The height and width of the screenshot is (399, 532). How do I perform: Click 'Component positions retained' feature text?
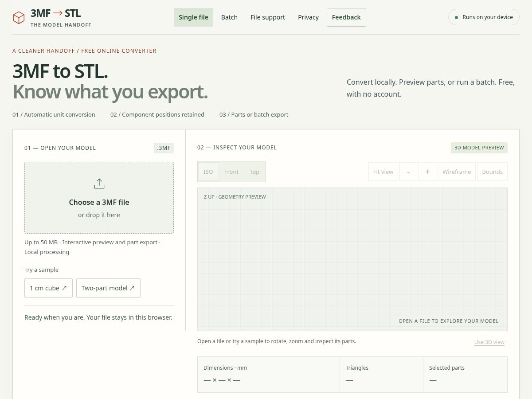(x=163, y=114)
